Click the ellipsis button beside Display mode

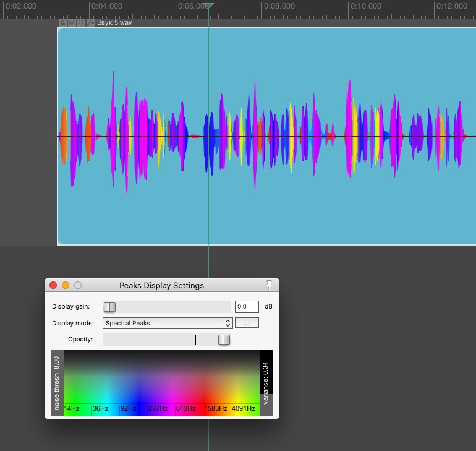point(247,323)
